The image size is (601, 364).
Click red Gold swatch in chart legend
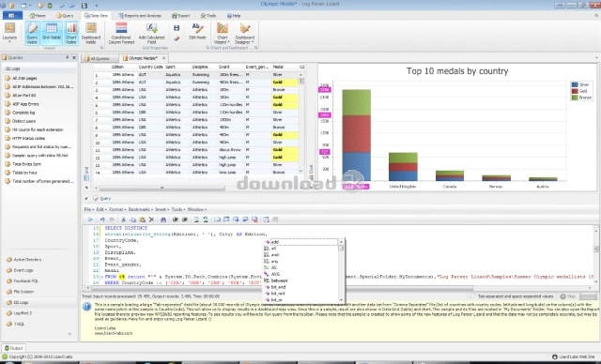click(x=575, y=91)
